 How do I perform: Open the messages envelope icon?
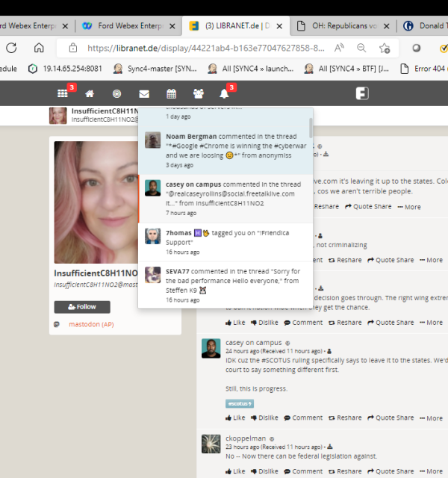tap(144, 94)
